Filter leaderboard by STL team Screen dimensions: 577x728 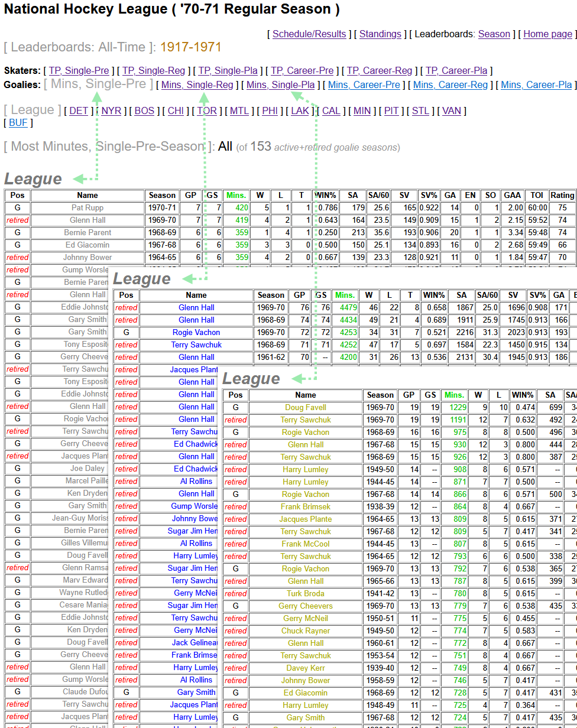[420, 111]
